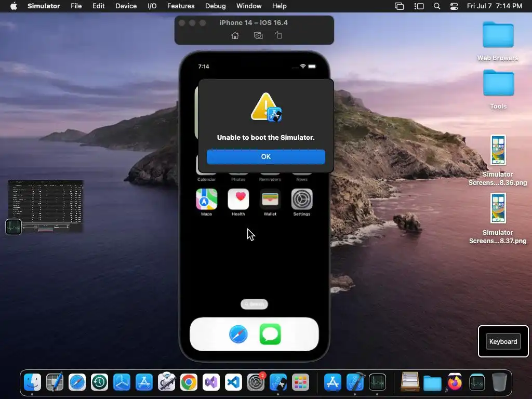Open Control Center in menu bar
This screenshot has width=532, height=399.
pos(454,6)
